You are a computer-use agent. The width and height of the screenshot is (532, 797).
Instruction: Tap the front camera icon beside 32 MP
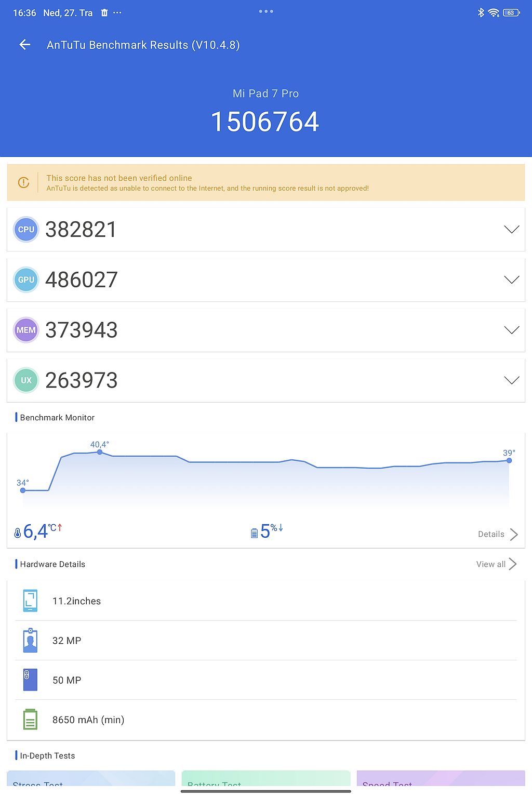[30, 640]
